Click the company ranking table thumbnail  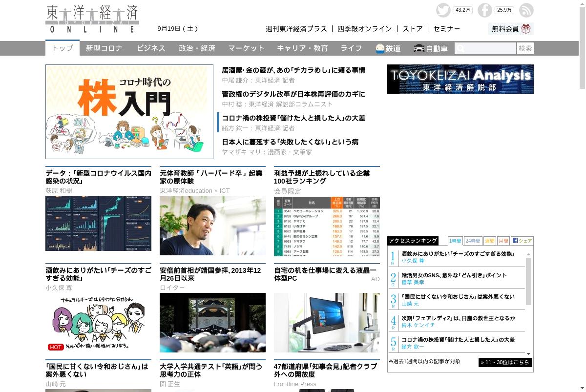pos(327,227)
